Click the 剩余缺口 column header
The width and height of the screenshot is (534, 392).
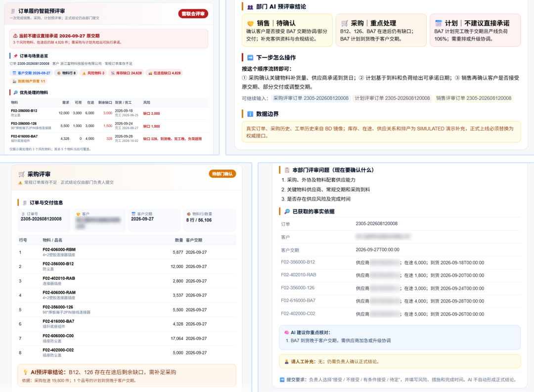click(x=105, y=102)
